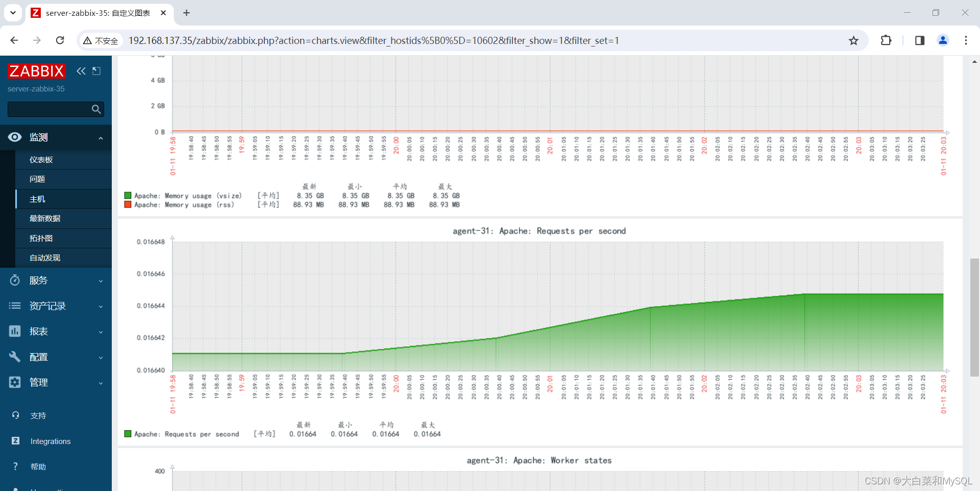Close the server-zabbix-35 tab
980x491 pixels.
[x=163, y=13]
